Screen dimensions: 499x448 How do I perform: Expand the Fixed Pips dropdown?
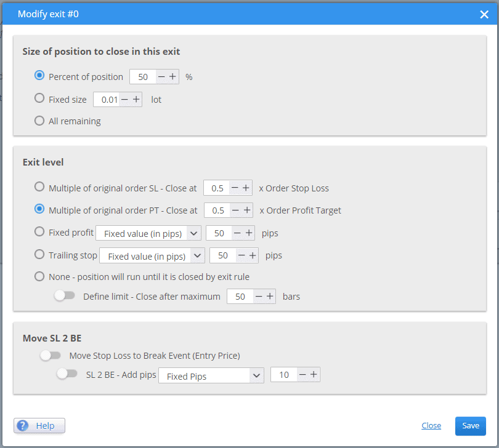pyautogui.click(x=211, y=376)
